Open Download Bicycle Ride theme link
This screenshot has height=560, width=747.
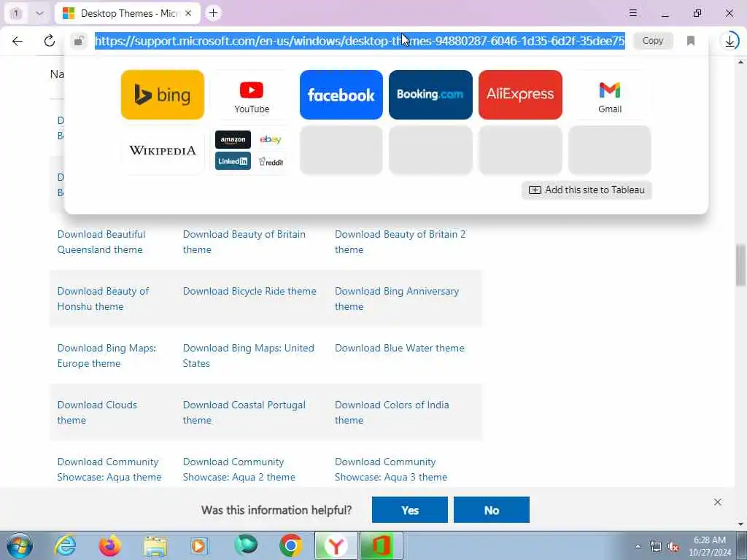[x=249, y=291]
